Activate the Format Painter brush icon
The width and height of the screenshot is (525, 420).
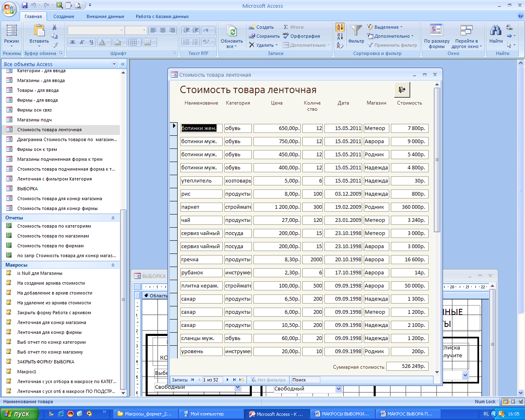pyautogui.click(x=54, y=45)
